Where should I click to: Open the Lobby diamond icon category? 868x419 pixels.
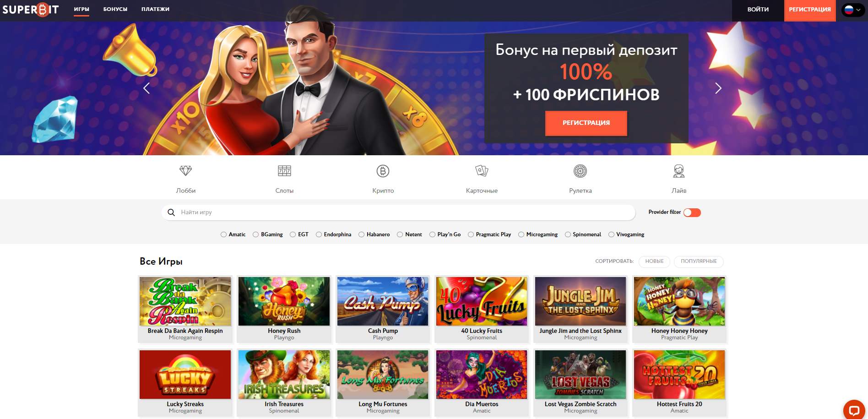point(185,171)
